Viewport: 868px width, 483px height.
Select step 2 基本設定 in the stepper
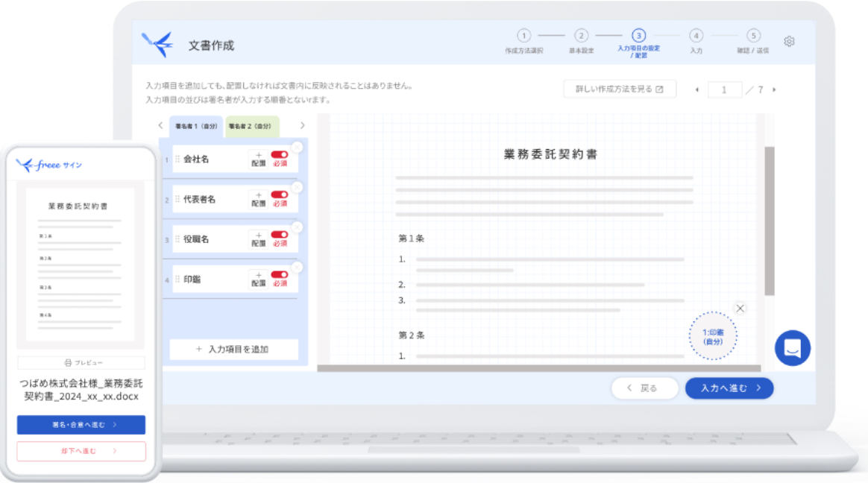[x=581, y=36]
